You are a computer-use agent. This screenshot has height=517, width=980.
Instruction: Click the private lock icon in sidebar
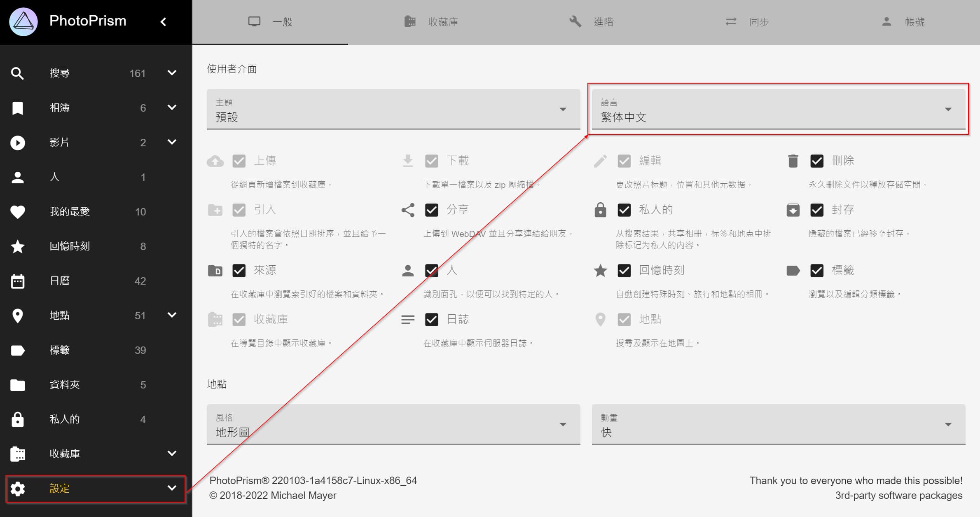(17, 419)
